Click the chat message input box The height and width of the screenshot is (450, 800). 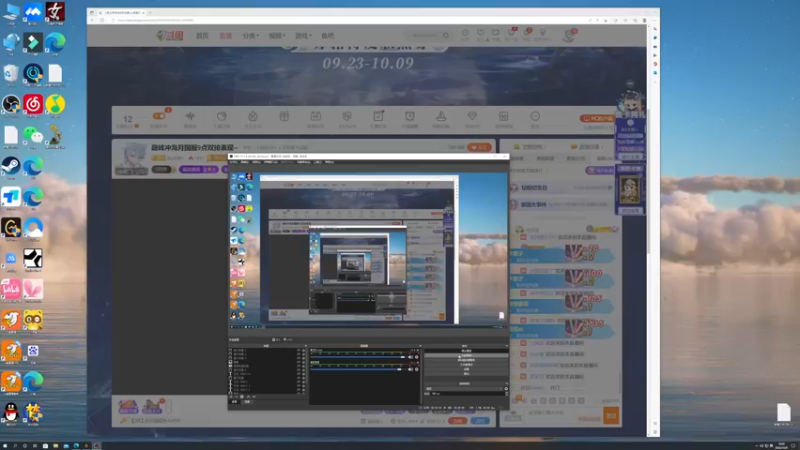(563, 416)
